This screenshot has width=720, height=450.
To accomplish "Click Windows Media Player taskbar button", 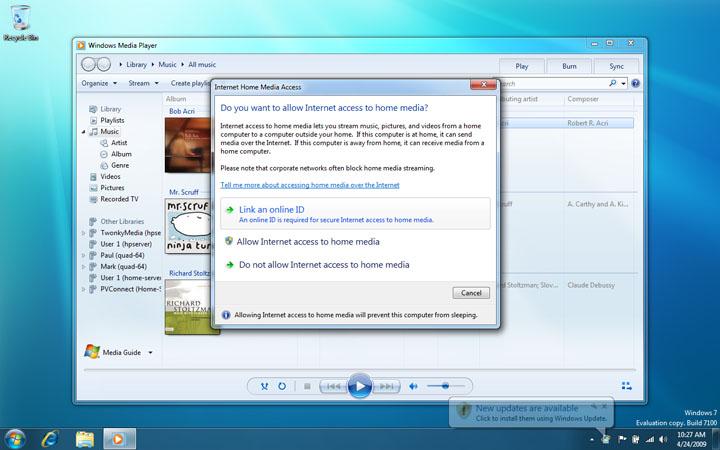I will coord(119,439).
